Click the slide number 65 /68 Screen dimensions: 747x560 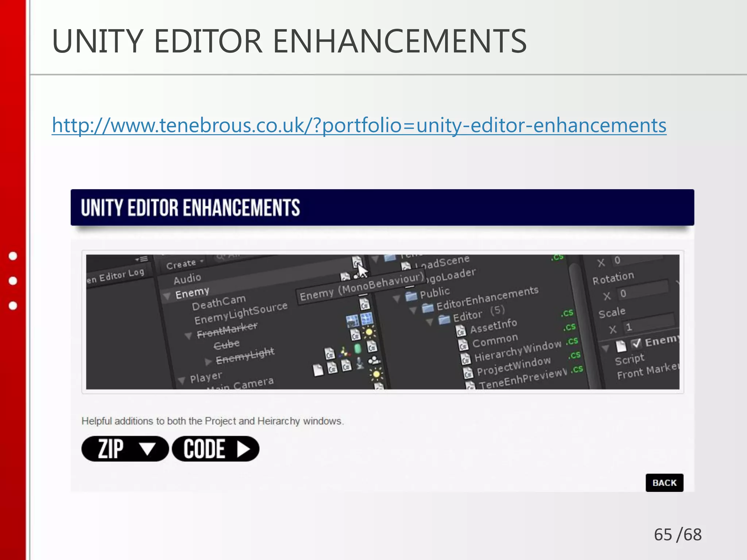[x=677, y=535]
